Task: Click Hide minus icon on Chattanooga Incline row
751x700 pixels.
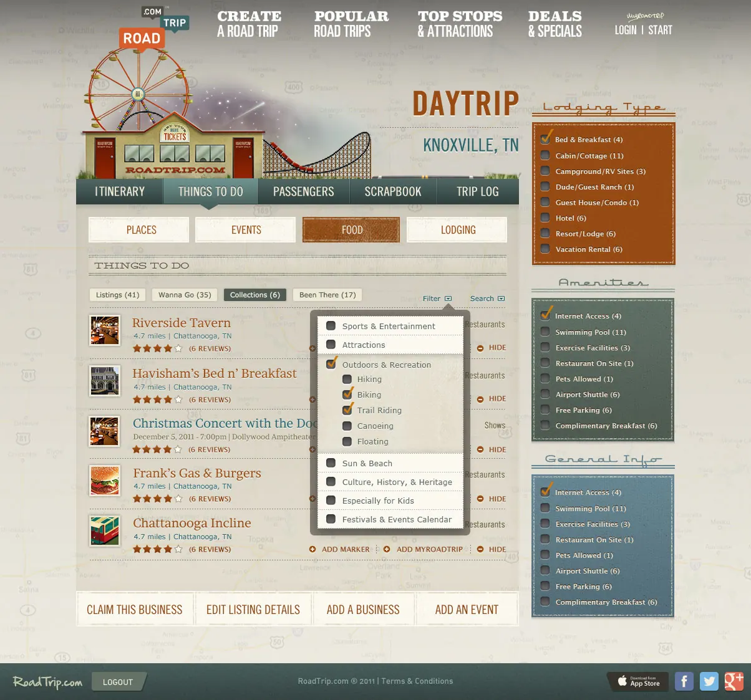Action: pyautogui.click(x=480, y=549)
